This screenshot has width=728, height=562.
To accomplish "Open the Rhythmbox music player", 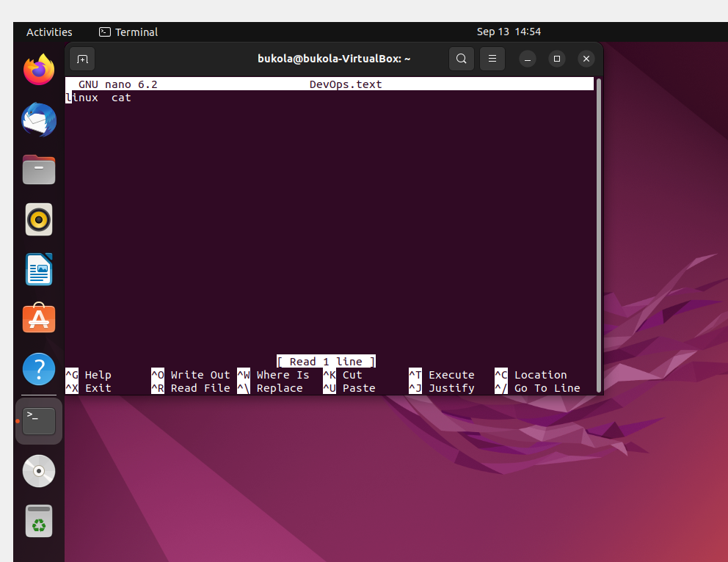I will click(x=38, y=219).
